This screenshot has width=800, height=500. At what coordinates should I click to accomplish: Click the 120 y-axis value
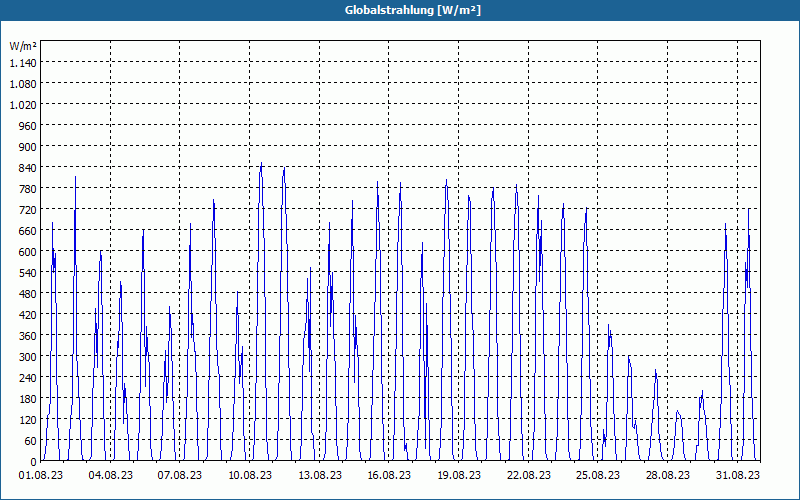click(28, 420)
